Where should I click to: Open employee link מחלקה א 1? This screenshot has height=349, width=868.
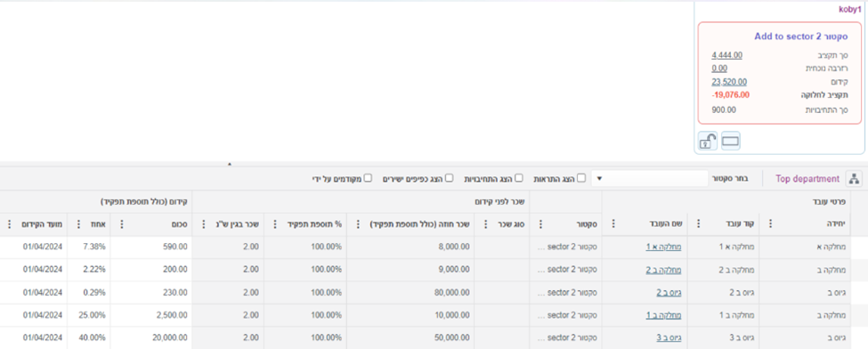[663, 248]
